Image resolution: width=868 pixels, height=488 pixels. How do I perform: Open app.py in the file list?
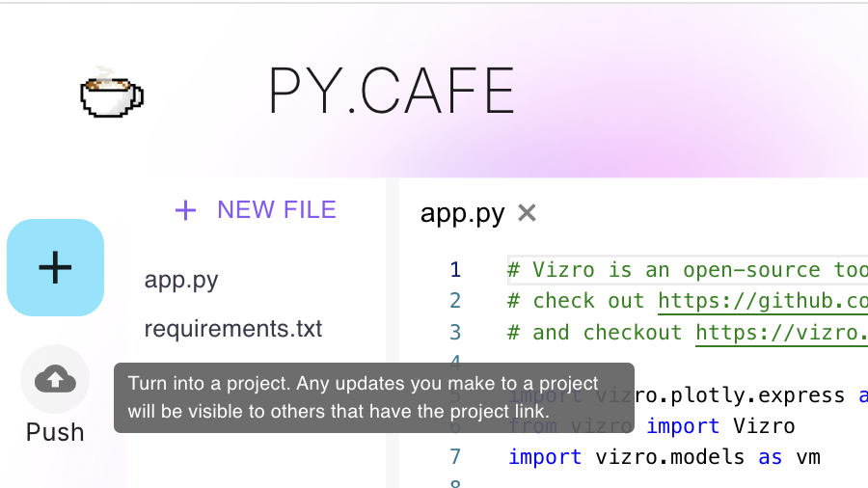(x=181, y=281)
